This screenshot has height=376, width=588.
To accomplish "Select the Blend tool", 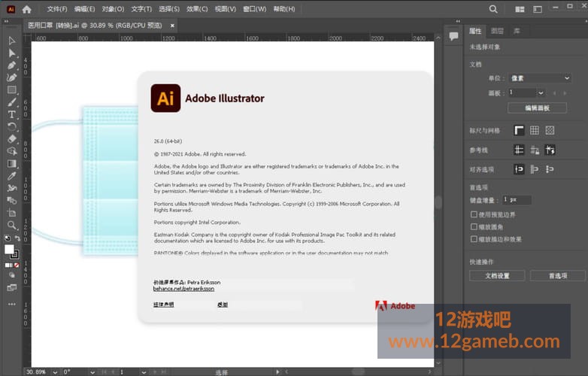I will (x=11, y=201).
